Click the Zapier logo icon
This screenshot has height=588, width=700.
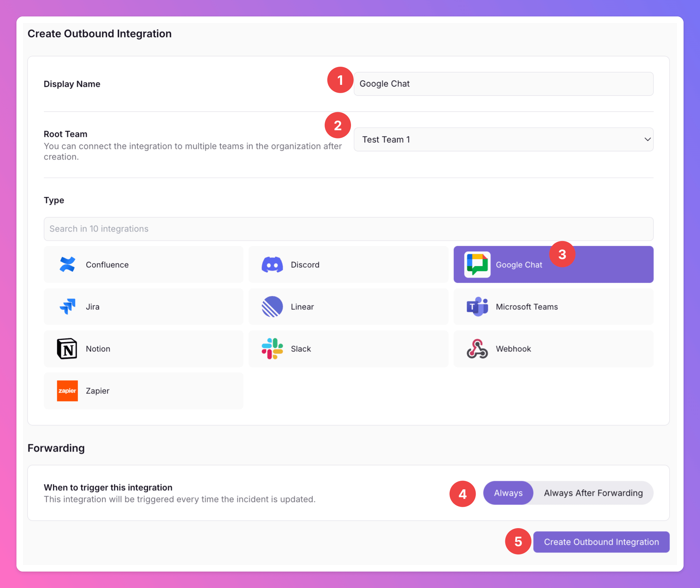[67, 391]
